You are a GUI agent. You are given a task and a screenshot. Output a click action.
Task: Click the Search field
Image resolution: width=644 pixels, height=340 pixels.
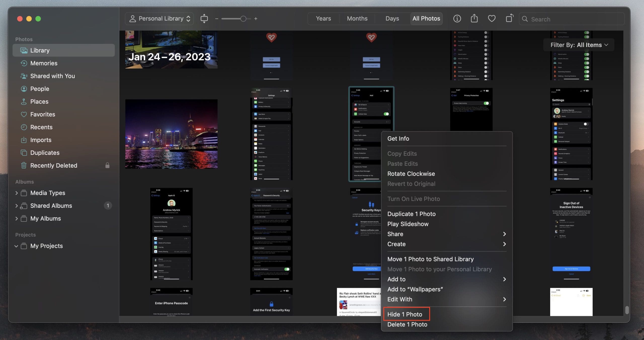[572, 19]
